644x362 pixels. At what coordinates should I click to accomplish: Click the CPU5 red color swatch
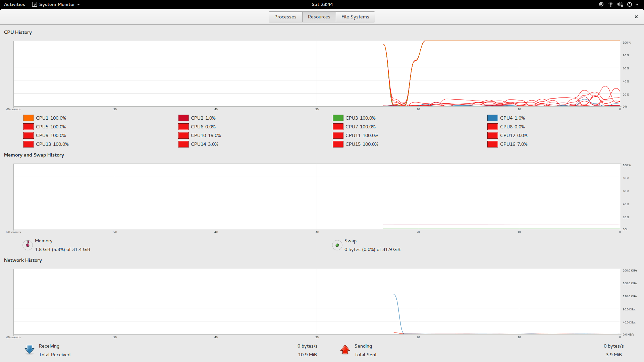click(28, 126)
